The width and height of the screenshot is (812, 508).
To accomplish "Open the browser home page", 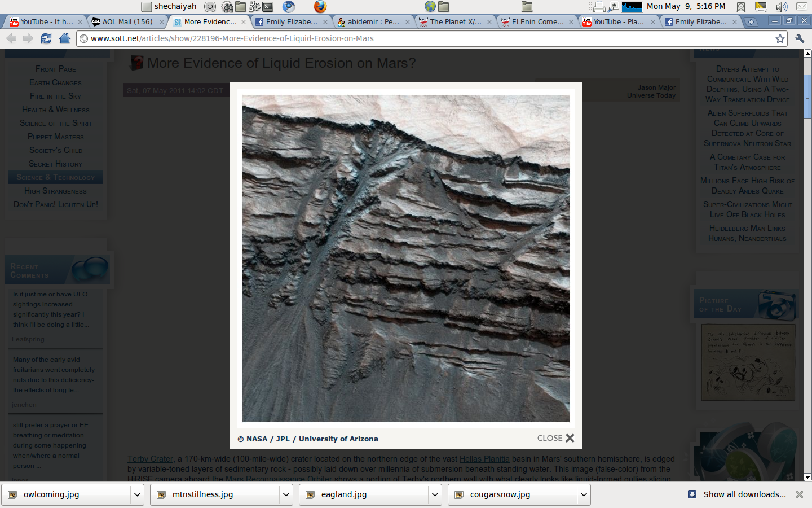I will tap(65, 38).
